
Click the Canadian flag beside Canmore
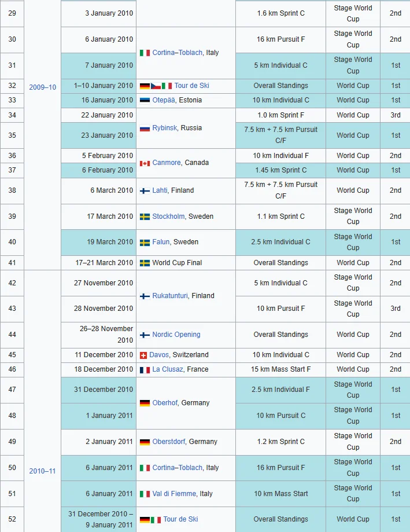(145, 163)
